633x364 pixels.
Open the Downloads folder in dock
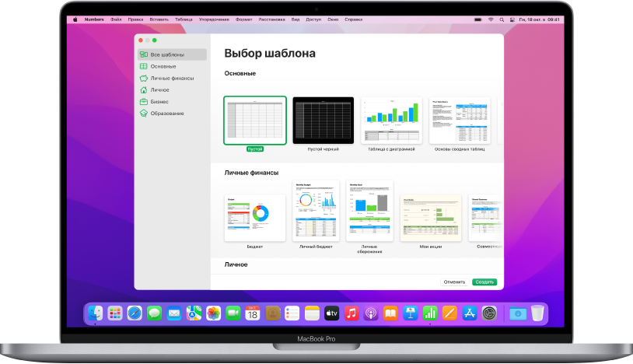click(518, 313)
